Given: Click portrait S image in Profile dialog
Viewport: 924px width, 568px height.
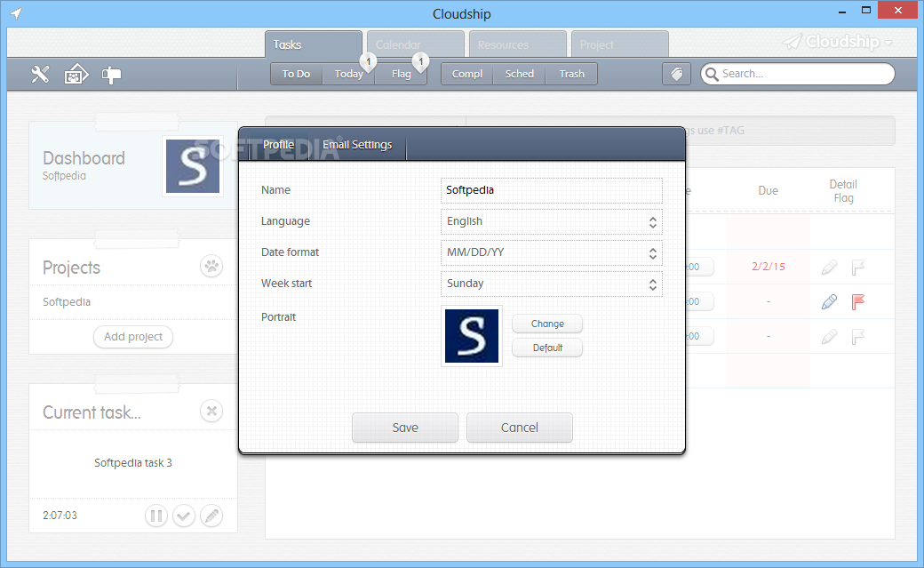Looking at the screenshot, I should [x=472, y=336].
